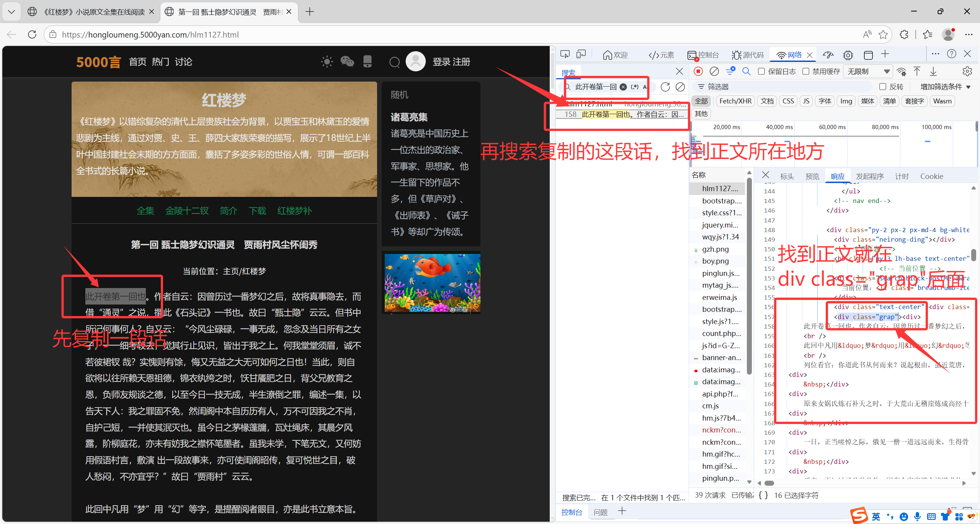Open the 无限制 throttling dropdown
Screen dimensions: 980x524
(867, 71)
